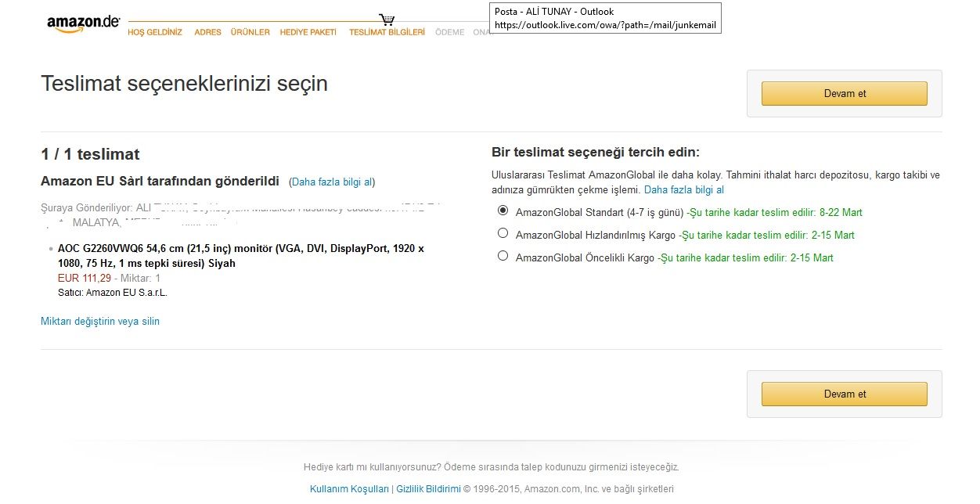Screen dimensions: 980x504
Task: Click the shopping cart progress icon
Action: tap(387, 20)
